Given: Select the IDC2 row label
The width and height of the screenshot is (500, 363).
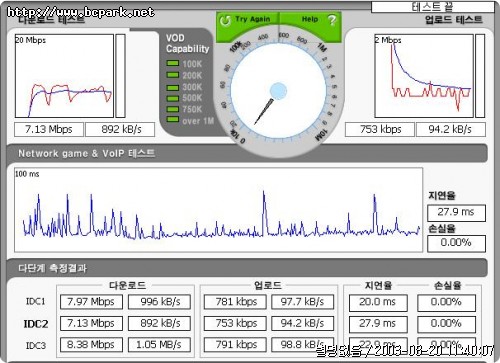Looking at the screenshot, I should pos(36,323).
